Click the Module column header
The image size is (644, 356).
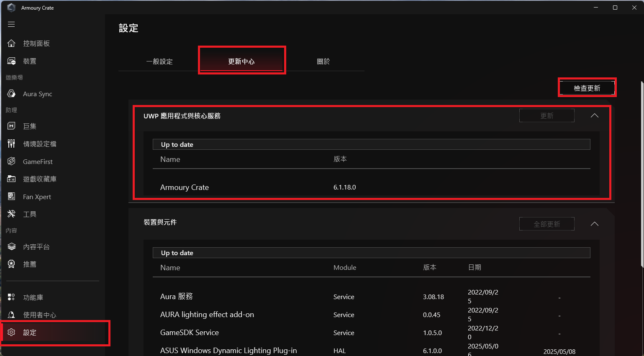pyautogui.click(x=345, y=267)
